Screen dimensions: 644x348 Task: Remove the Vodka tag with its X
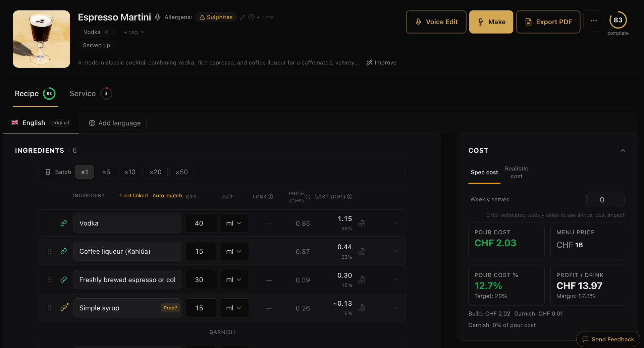pos(106,32)
